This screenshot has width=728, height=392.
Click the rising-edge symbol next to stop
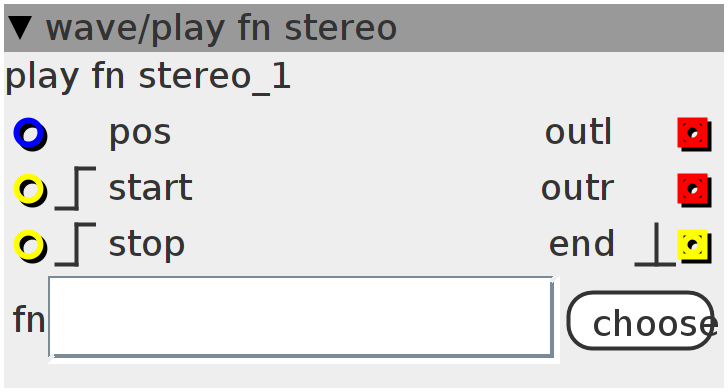[75, 244]
